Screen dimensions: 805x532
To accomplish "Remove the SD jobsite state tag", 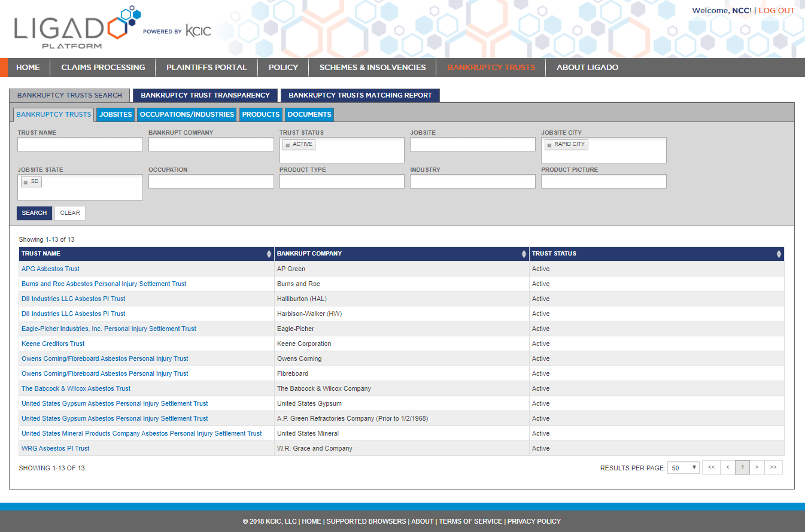I will (x=26, y=183).
